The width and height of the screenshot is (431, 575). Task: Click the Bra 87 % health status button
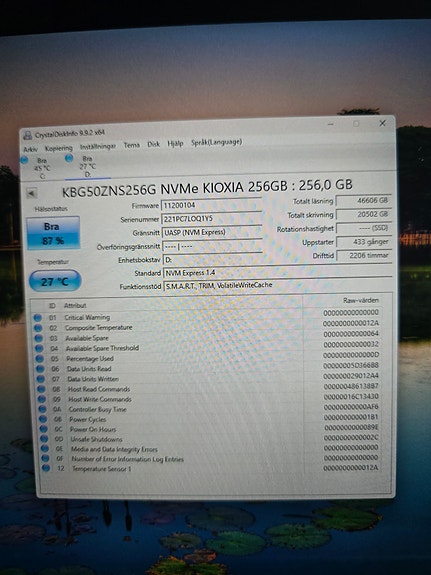click(x=53, y=233)
